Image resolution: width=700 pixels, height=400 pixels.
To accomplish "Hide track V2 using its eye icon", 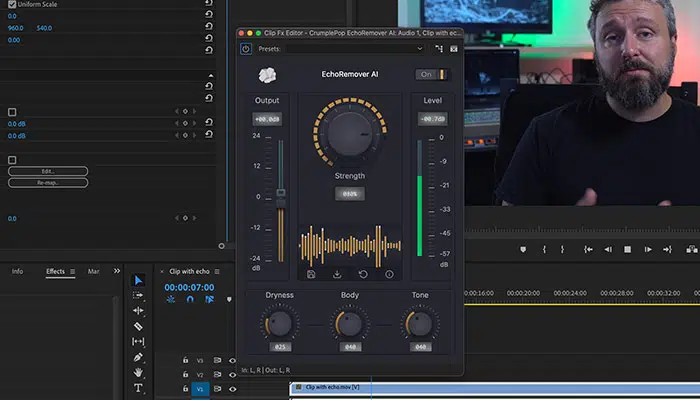I will click(233, 375).
